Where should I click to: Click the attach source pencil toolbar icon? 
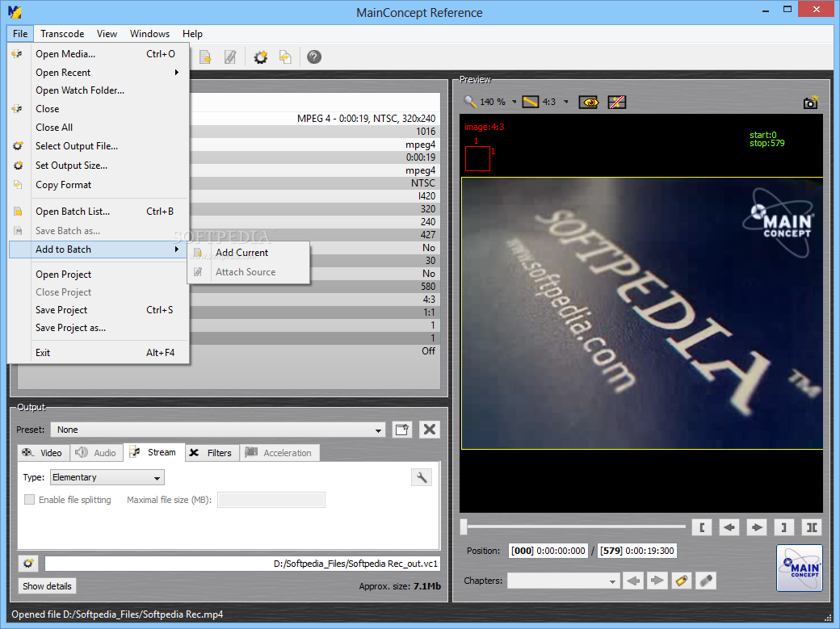click(230, 57)
